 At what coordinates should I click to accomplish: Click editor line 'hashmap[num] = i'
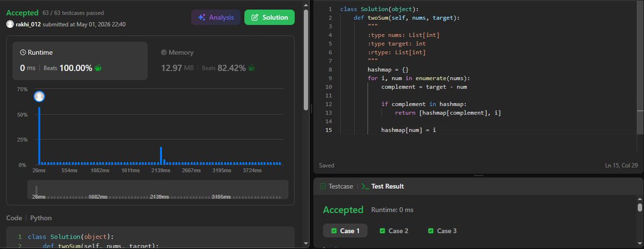pyautogui.click(x=408, y=130)
